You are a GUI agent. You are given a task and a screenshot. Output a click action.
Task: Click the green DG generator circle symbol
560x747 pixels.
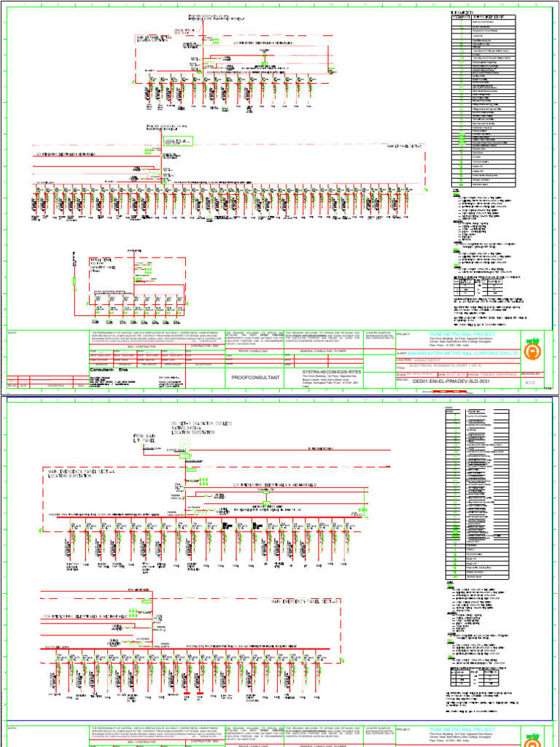pyautogui.click(x=186, y=444)
